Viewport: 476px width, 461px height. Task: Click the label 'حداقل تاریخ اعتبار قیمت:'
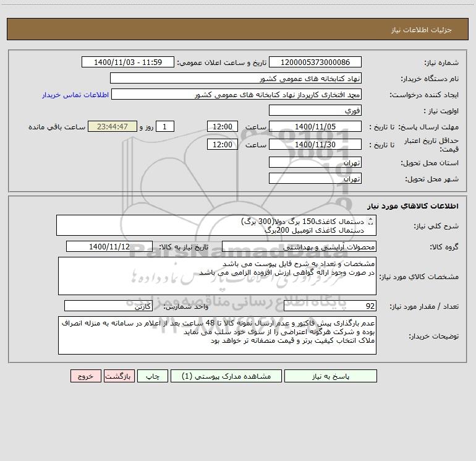(x=431, y=145)
